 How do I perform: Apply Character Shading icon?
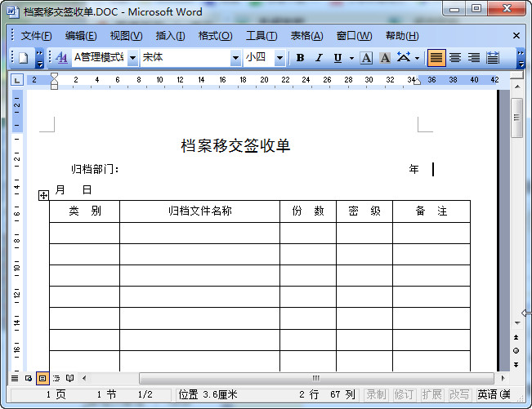coord(385,58)
